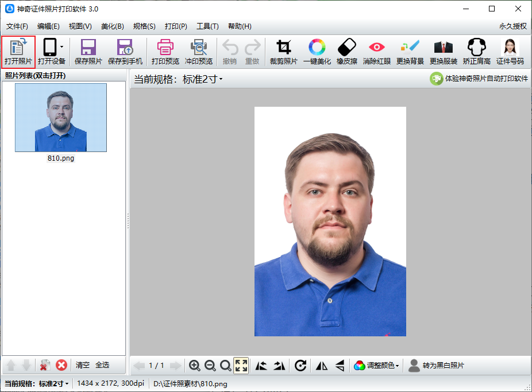Click the 保存照片 save icon
532x392 pixels.
88,52
